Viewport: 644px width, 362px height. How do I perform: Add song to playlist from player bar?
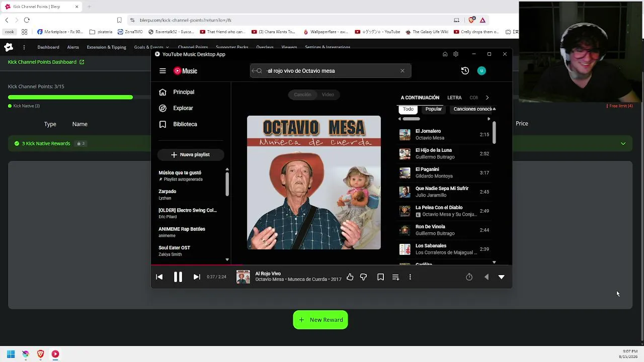tap(395, 277)
